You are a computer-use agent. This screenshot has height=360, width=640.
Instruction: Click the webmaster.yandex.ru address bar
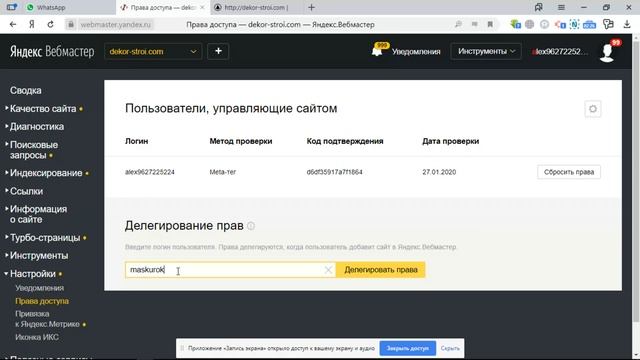(116, 24)
